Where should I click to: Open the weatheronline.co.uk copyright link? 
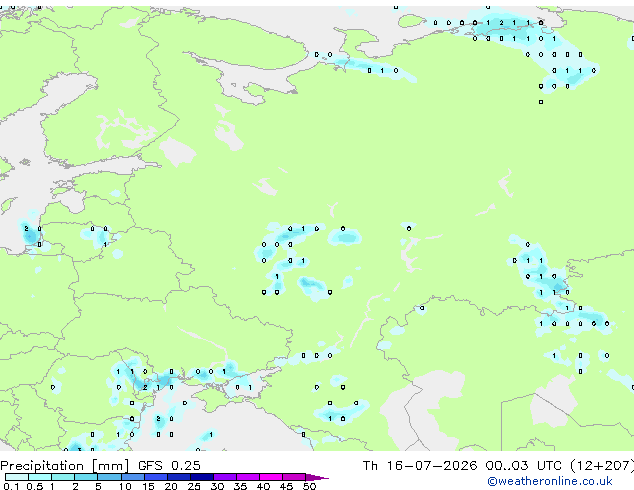click(550, 481)
